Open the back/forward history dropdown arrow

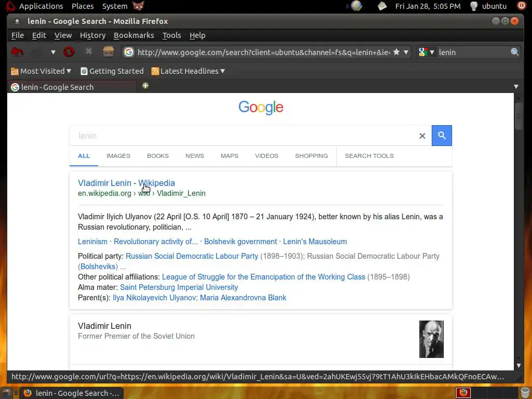[x=53, y=52]
